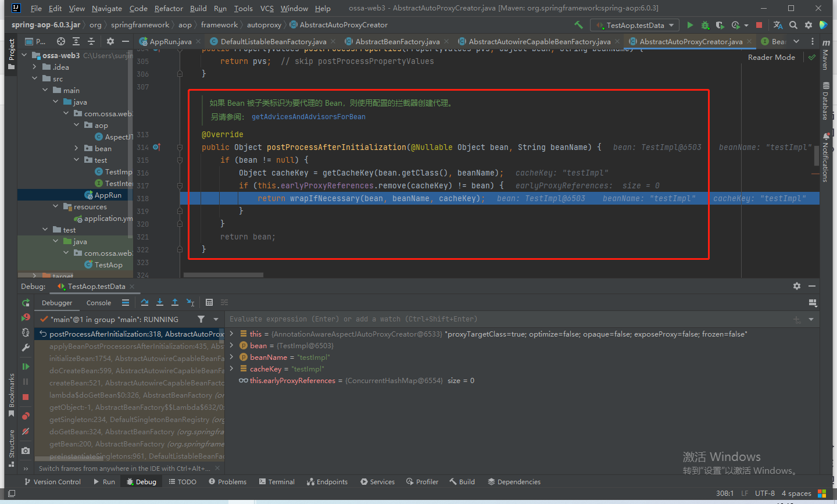
Task: Open the VCS menu
Action: pyautogui.click(x=267, y=8)
